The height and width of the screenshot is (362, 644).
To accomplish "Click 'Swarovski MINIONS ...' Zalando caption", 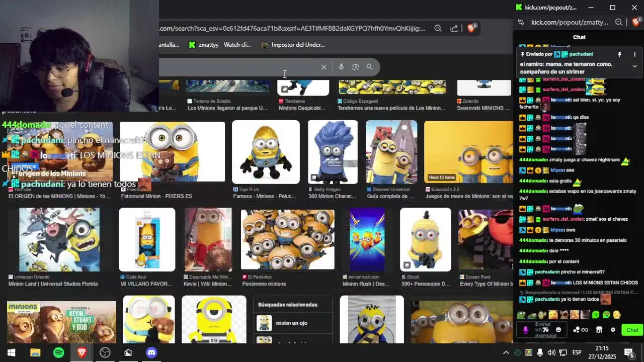I will (483, 108).
